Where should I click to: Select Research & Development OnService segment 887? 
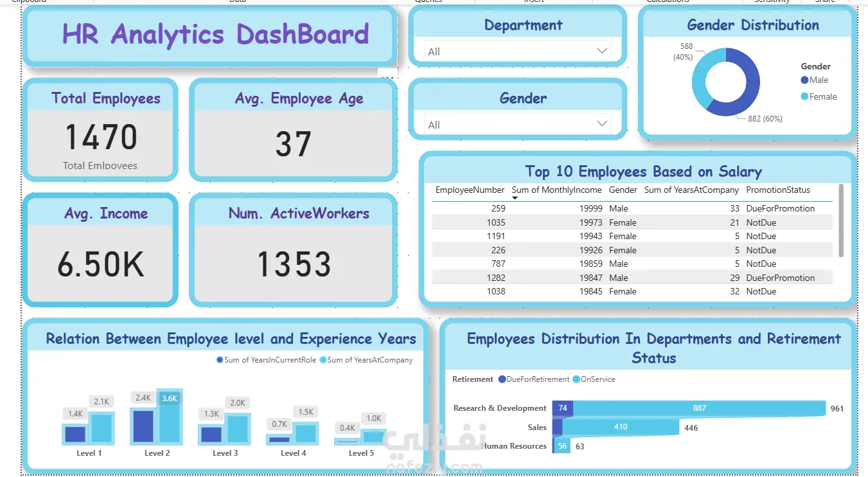click(x=699, y=408)
